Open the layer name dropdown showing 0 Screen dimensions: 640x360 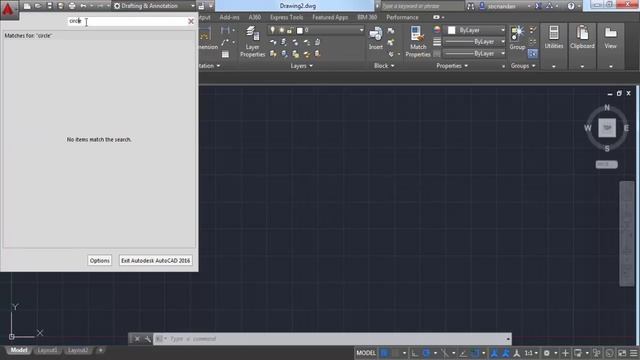316,30
